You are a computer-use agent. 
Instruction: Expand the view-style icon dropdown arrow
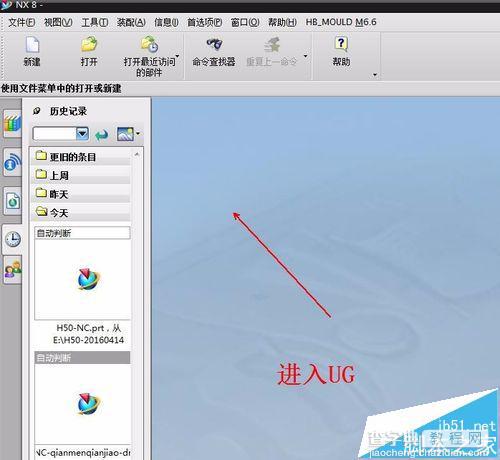[x=138, y=134]
